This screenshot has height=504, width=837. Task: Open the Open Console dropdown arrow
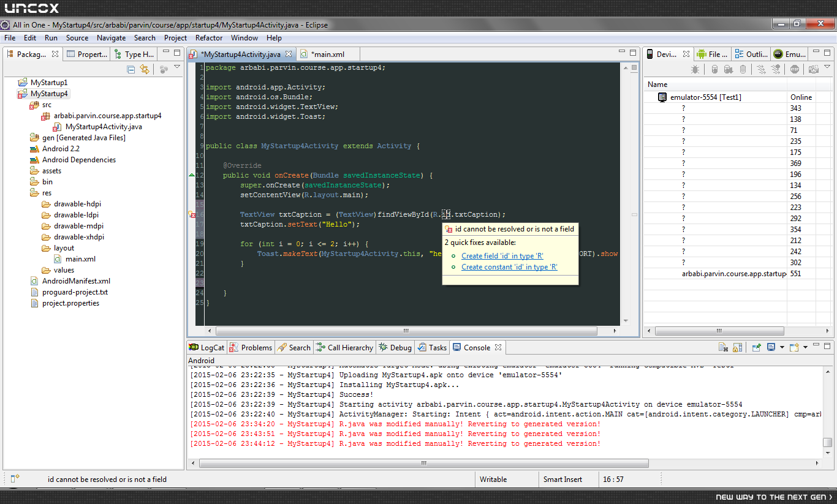pos(805,348)
